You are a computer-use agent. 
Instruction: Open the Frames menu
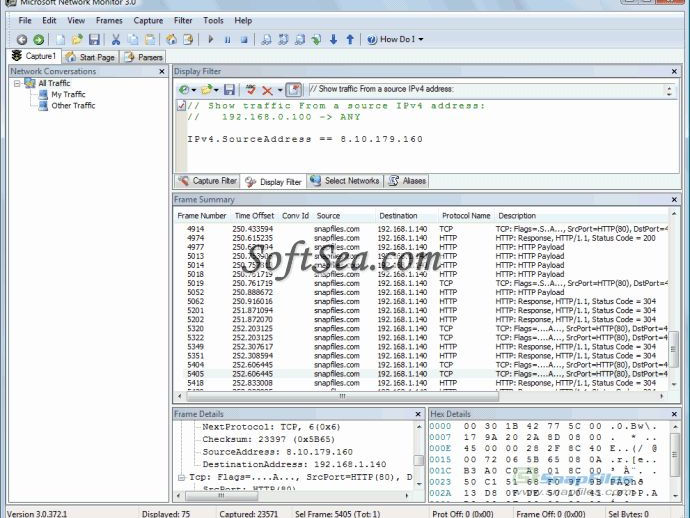[109, 20]
